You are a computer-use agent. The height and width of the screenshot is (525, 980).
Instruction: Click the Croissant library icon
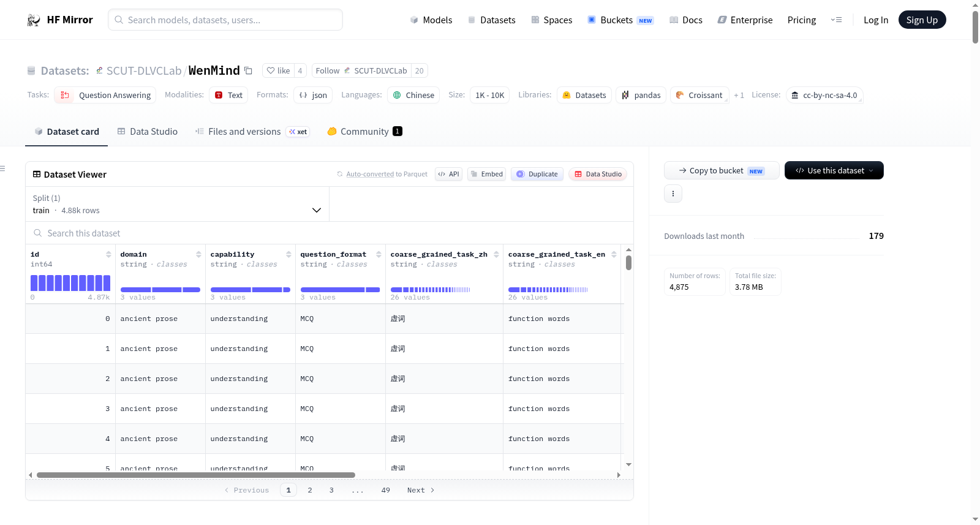pos(680,95)
